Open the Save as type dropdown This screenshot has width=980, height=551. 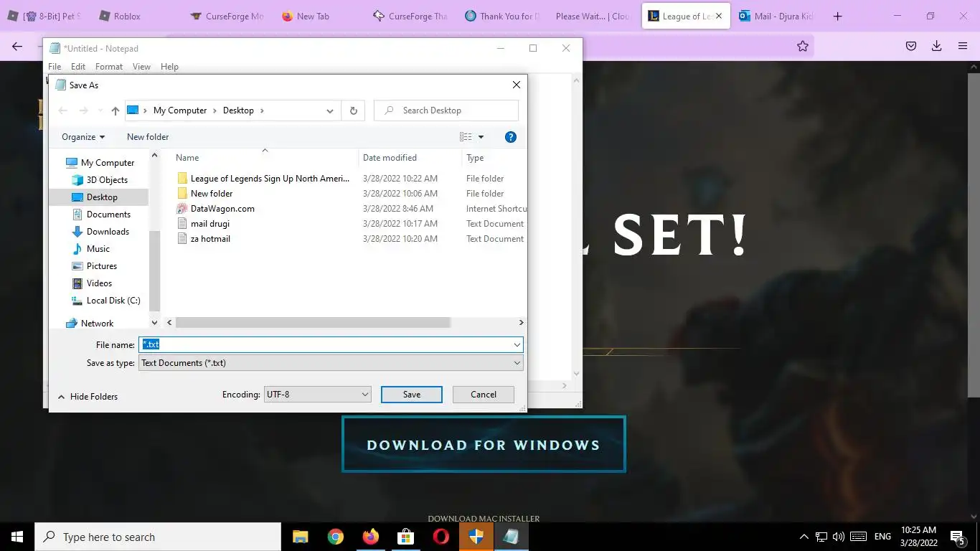pos(331,363)
